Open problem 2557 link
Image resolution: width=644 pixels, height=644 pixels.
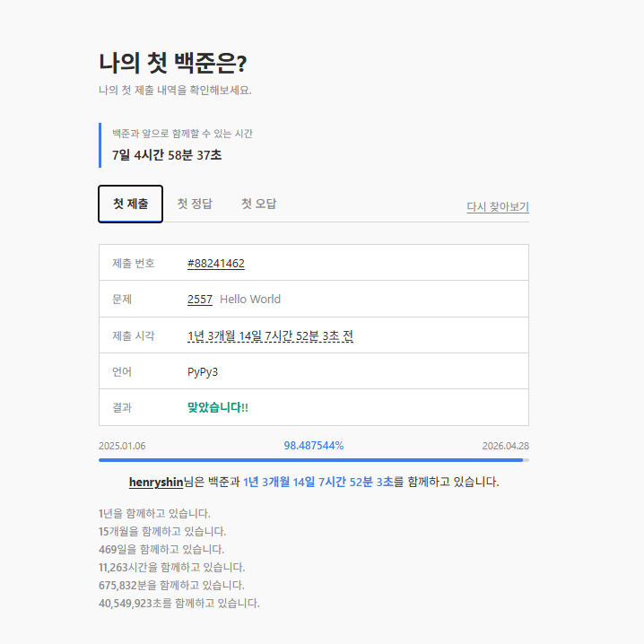point(199,300)
